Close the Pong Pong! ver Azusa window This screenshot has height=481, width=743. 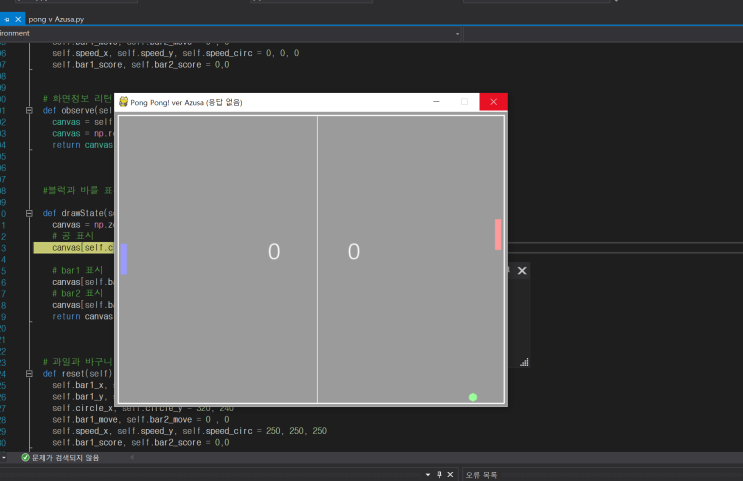(x=493, y=102)
